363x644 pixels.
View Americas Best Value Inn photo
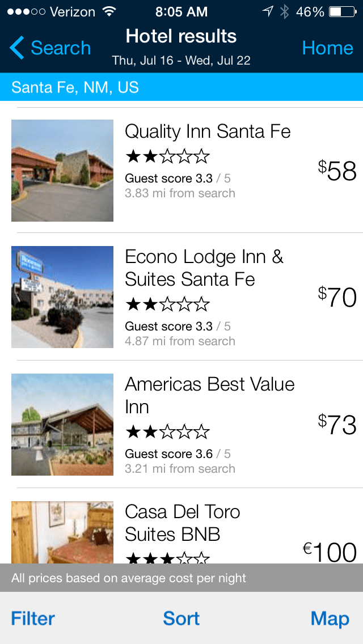62,424
